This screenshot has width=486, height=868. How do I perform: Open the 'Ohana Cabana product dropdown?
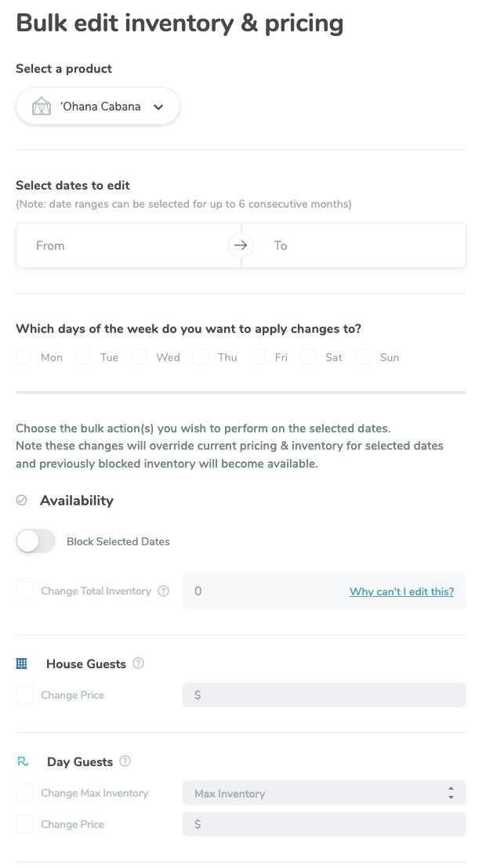coord(99,107)
